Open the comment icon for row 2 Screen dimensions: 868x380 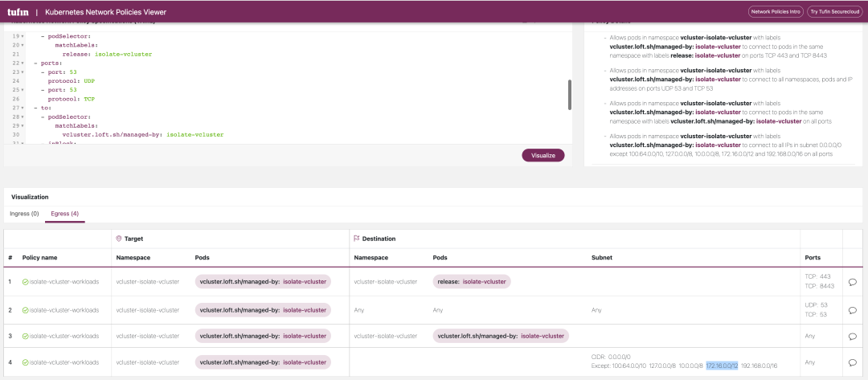tap(853, 310)
